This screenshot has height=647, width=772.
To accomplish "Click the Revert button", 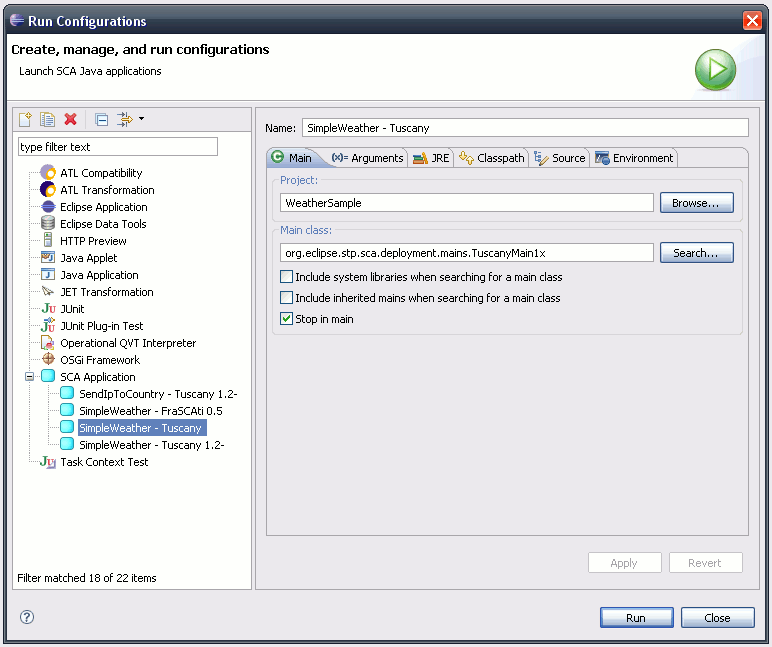I will (x=706, y=563).
